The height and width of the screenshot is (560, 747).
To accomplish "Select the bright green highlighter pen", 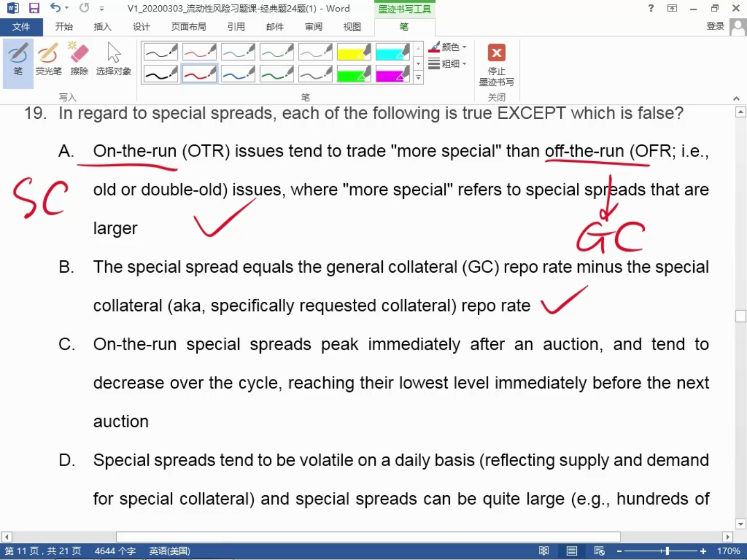I will coord(354,74).
